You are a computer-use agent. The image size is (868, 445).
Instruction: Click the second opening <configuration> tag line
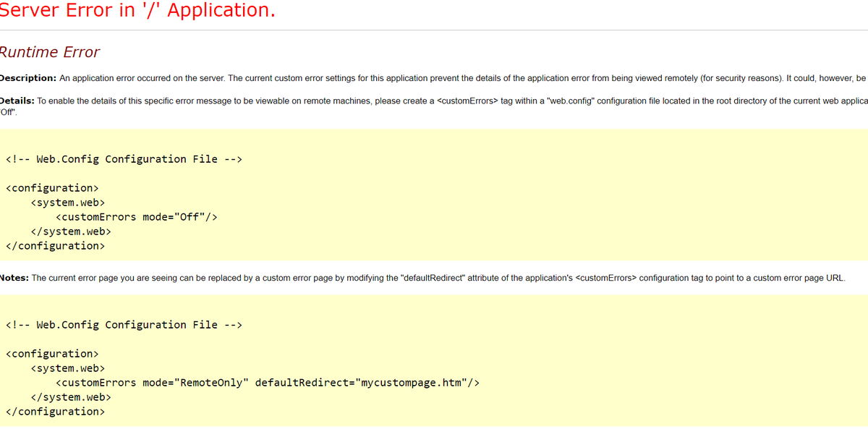tap(51, 354)
